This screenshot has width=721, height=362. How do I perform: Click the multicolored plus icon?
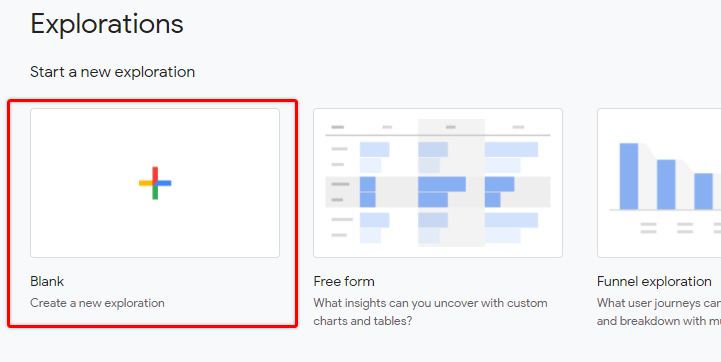pyautogui.click(x=155, y=183)
